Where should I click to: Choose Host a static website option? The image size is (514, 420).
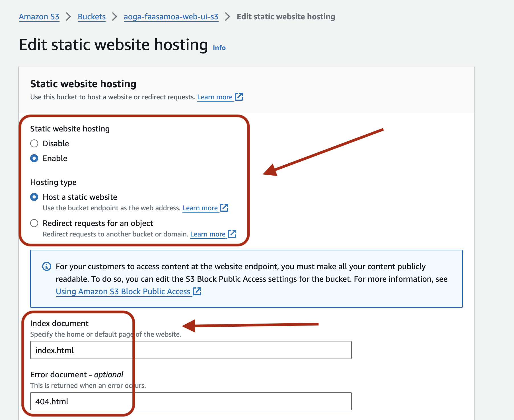(34, 197)
